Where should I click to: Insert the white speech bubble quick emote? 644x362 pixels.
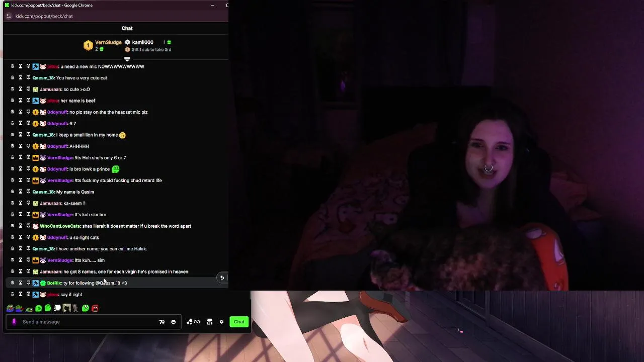(x=57, y=308)
